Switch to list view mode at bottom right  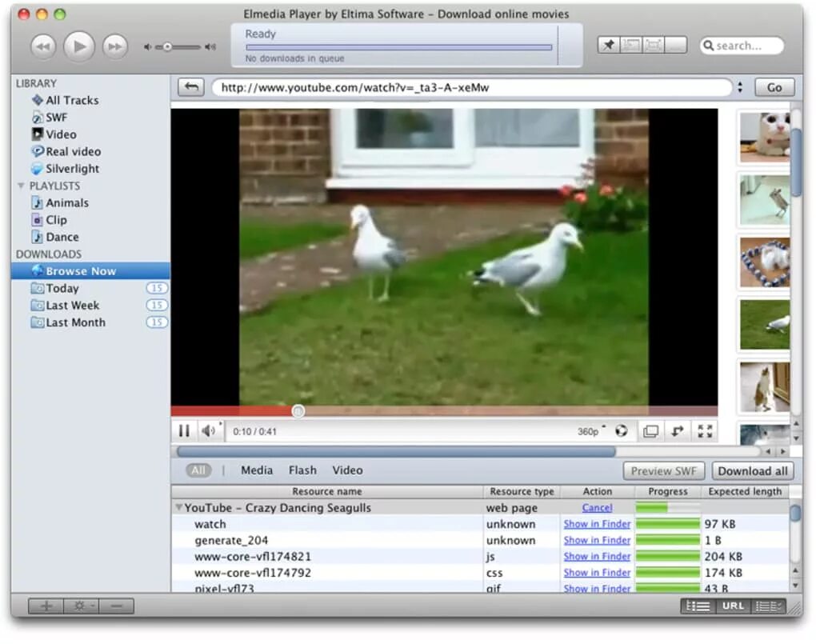698,606
